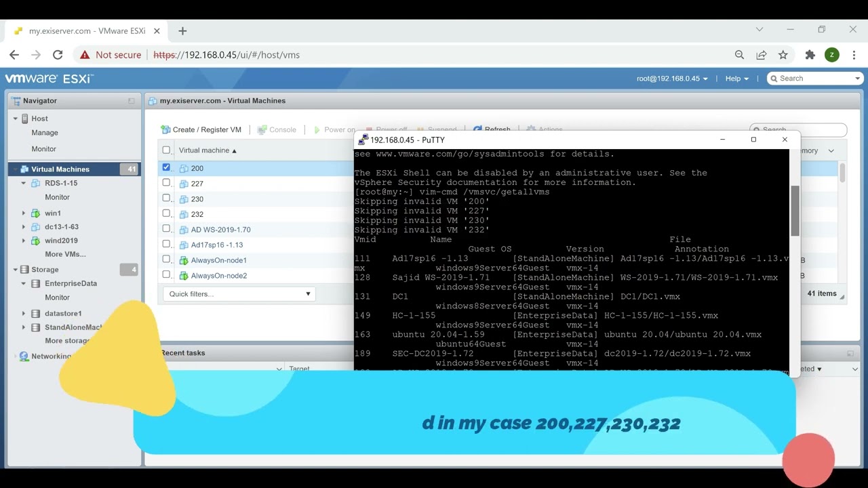Focus the ESXi top Search field
The image size is (868, 488).
815,79
